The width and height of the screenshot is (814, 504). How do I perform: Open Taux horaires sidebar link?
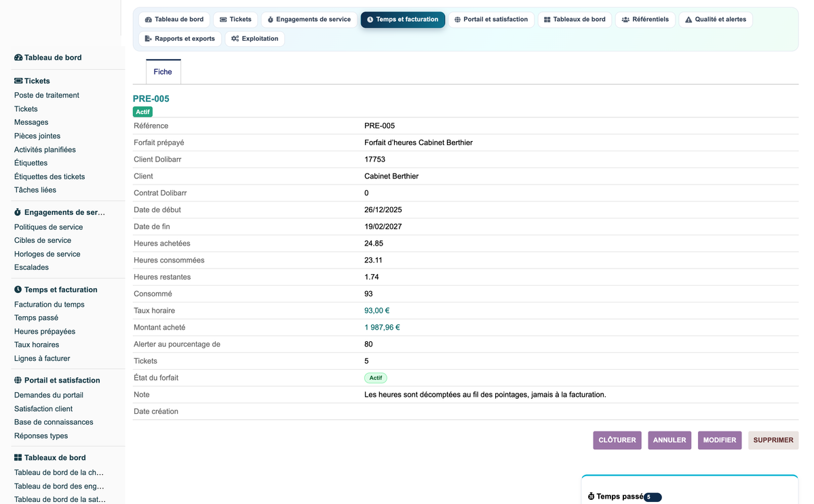point(37,345)
